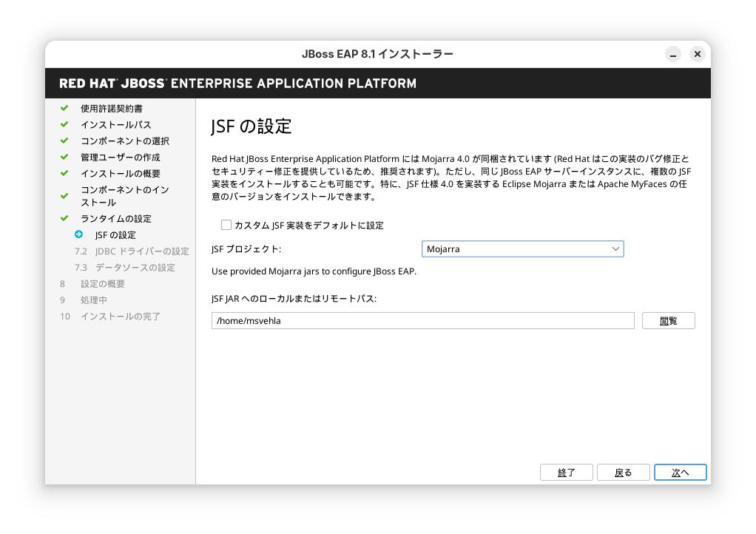Viewport: 756px width, 534px height.
Task: Click the checkmark next to コンポーネントの選択
Action: click(64, 141)
